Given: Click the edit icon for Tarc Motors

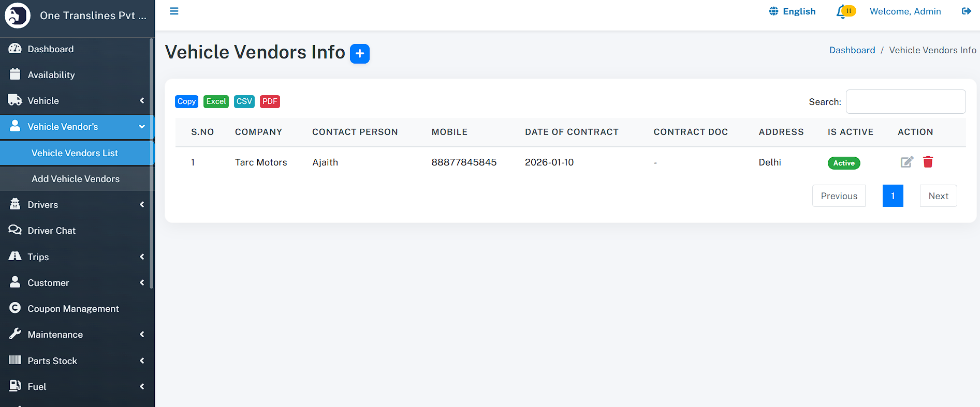Looking at the screenshot, I should click(x=906, y=162).
